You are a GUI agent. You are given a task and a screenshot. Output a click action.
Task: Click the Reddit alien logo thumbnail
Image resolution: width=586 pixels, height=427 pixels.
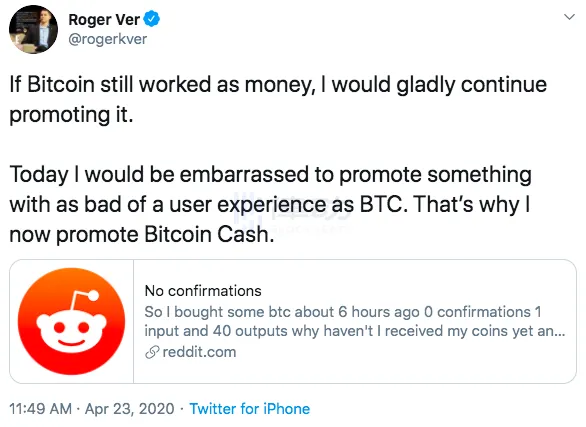71,321
